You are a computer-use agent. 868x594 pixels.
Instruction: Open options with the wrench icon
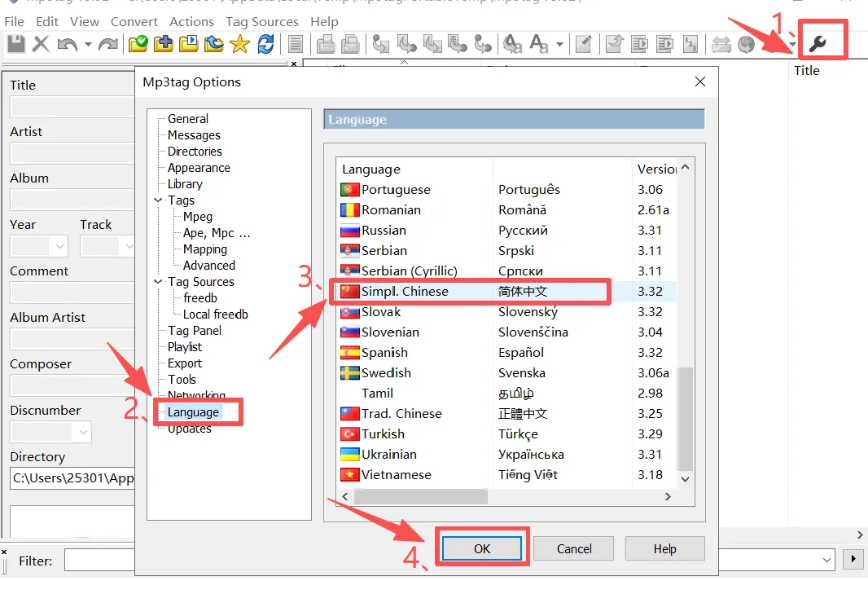[x=818, y=43]
